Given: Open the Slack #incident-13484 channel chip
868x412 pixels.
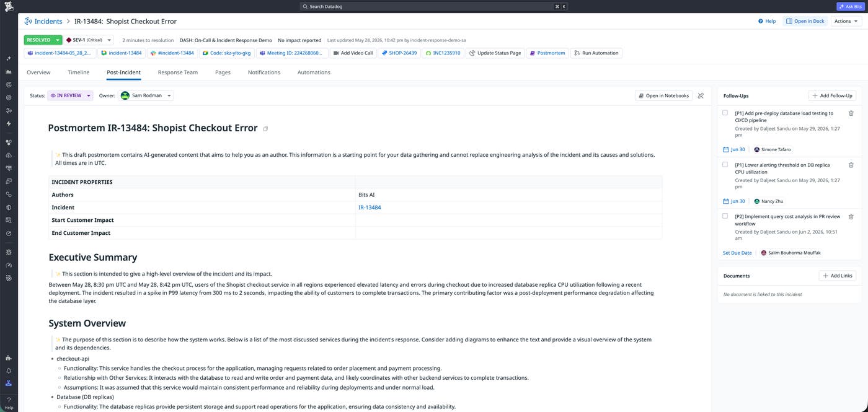Looking at the screenshot, I should pos(172,53).
